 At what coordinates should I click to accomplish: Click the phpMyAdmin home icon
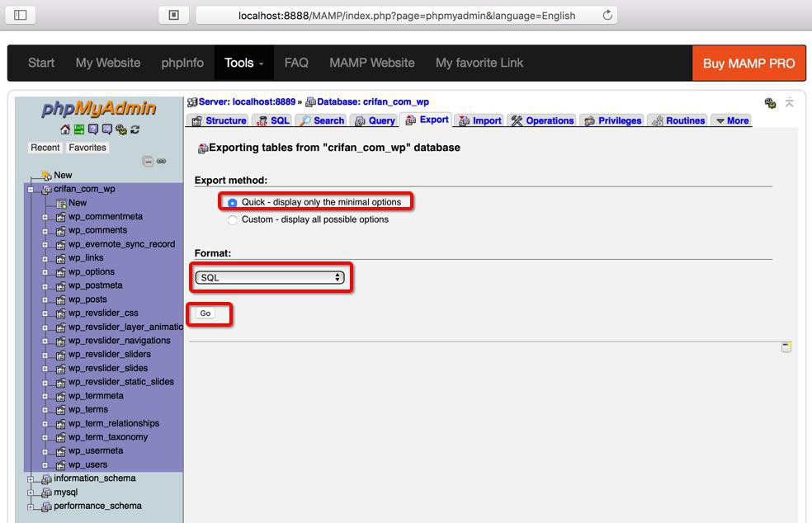[65, 130]
